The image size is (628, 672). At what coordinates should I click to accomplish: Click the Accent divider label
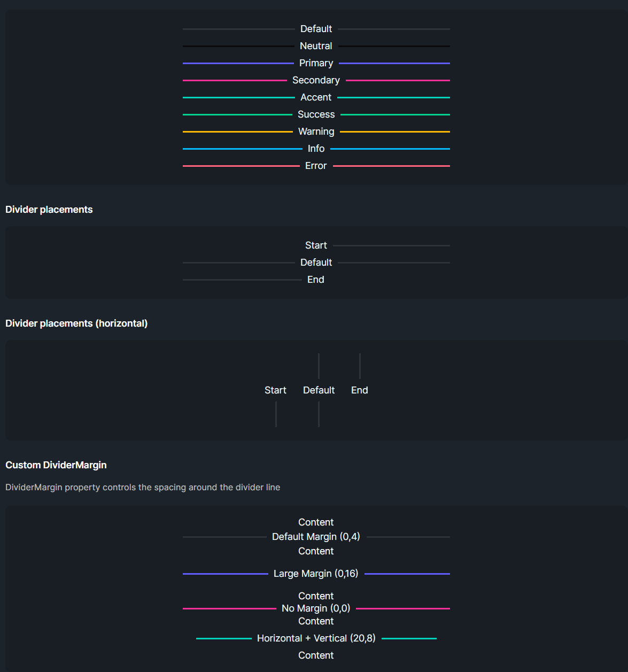(x=316, y=97)
